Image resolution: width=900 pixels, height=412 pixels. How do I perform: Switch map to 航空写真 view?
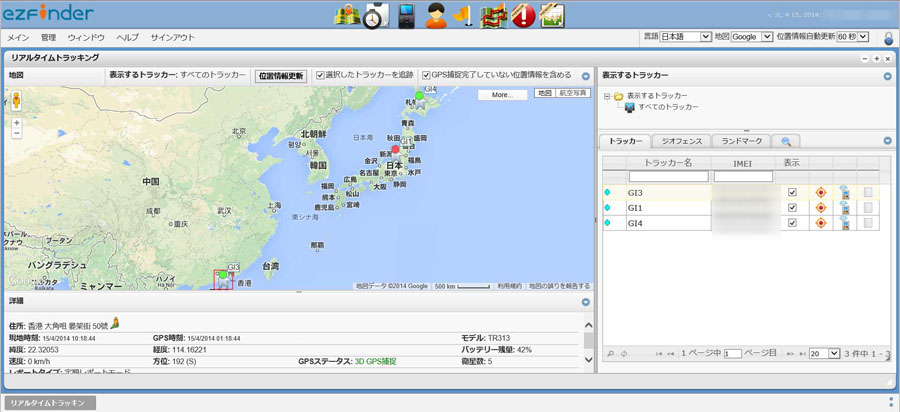click(573, 93)
